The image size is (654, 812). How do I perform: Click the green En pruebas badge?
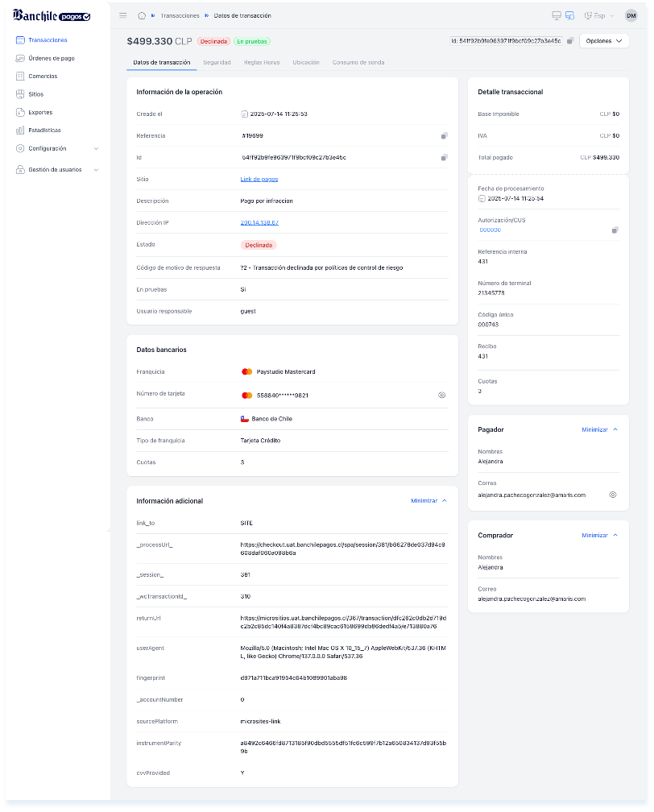tap(252, 41)
